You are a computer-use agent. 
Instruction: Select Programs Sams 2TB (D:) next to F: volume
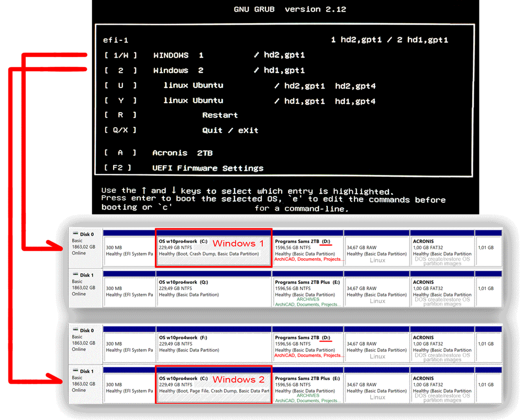(308, 344)
